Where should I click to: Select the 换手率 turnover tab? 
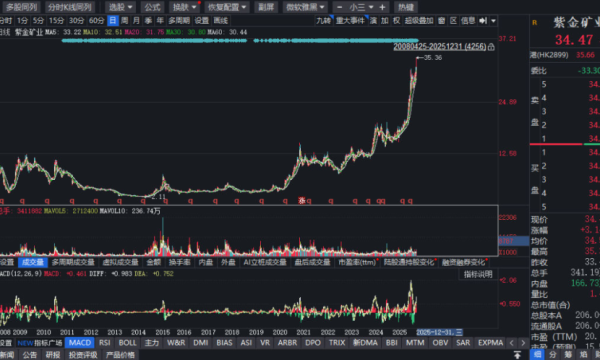click(179, 262)
